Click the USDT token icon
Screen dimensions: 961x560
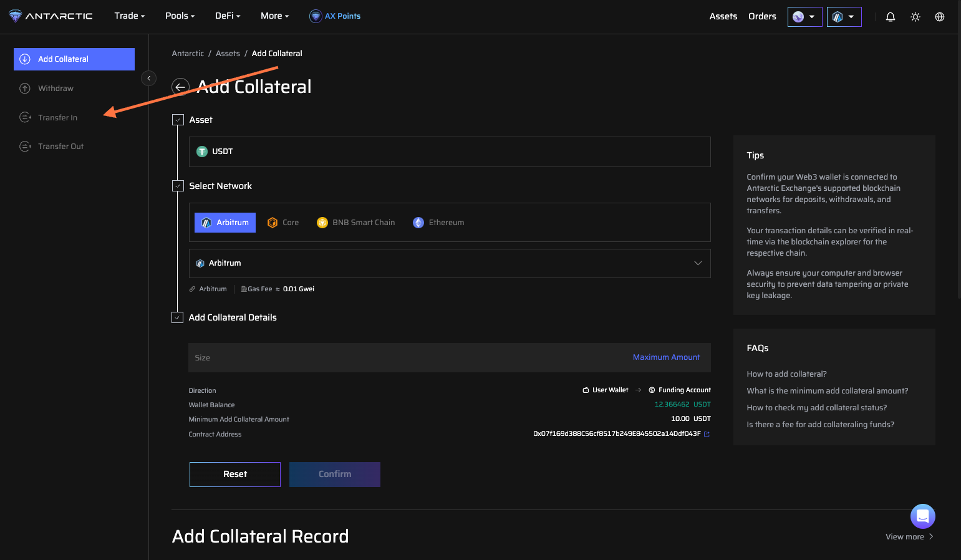click(202, 152)
